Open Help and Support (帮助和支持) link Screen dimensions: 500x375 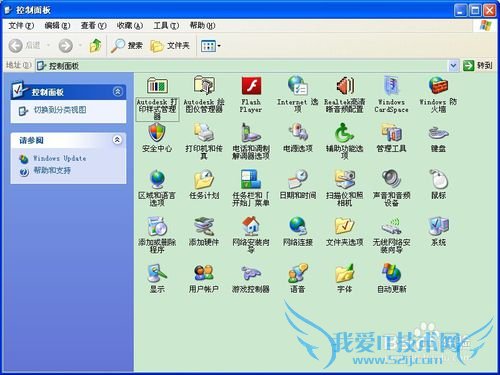52,171
